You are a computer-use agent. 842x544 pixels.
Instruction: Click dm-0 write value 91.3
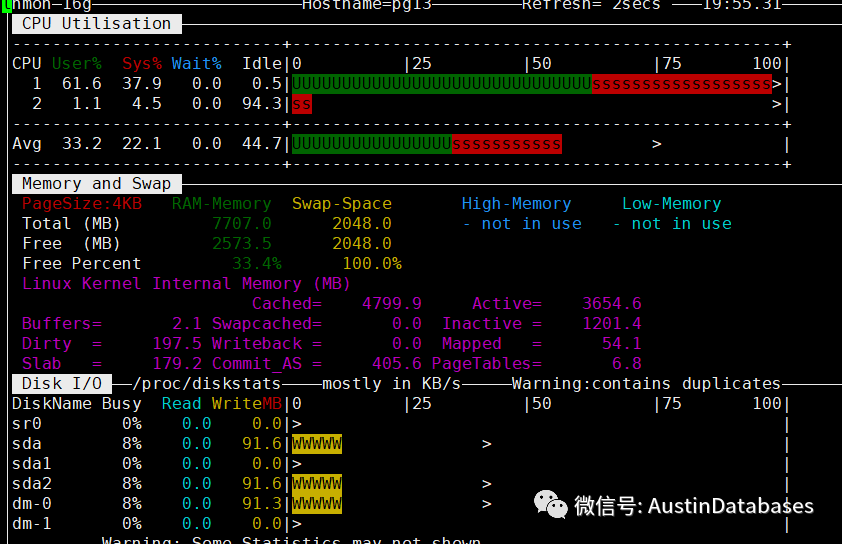(x=262, y=504)
